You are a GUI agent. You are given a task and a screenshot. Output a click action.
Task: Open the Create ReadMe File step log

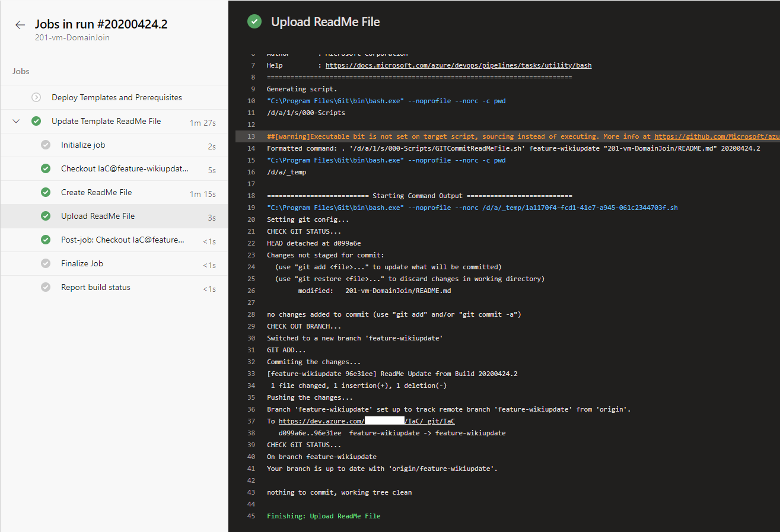[96, 192]
